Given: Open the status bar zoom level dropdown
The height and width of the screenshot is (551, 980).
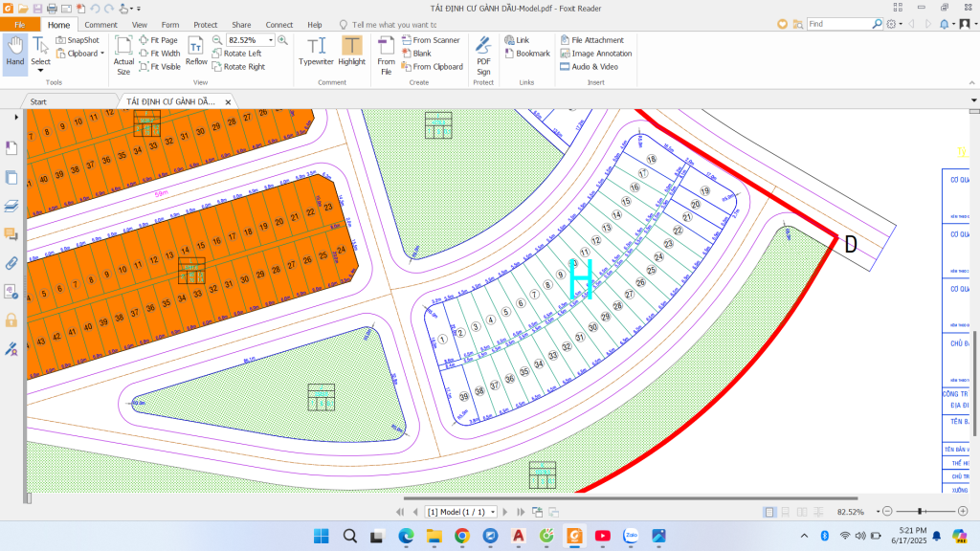Looking at the screenshot, I should click(x=879, y=512).
